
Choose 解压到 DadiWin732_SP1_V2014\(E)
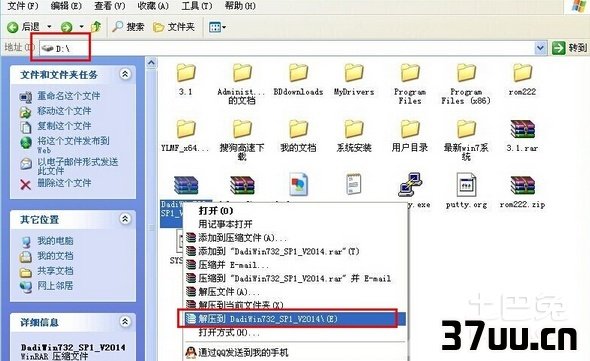[295, 319]
